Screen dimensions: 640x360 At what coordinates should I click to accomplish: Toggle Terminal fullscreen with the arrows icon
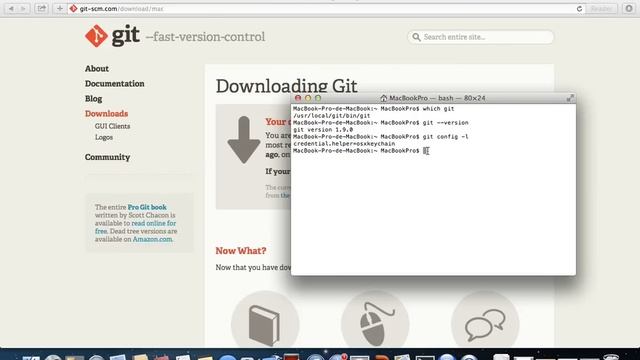[x=570, y=98]
